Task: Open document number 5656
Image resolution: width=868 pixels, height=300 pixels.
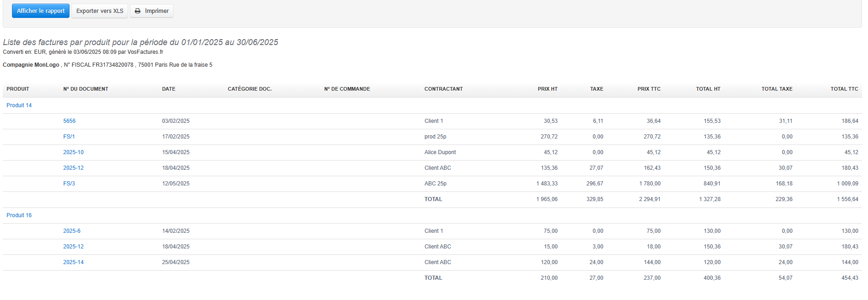Action: point(69,121)
